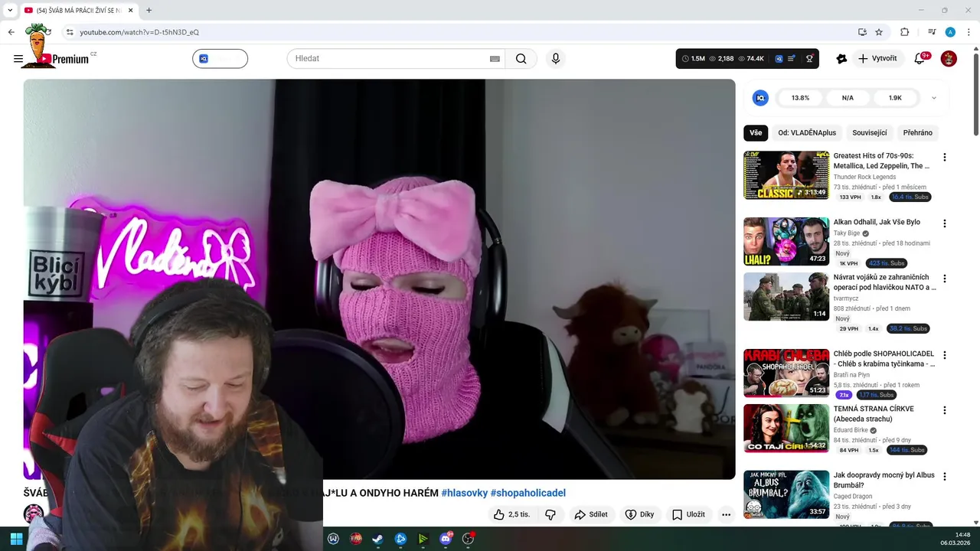Viewport: 980px width, 551px height.
Task: Open Chrome profile avatar A
Action: pos(950,32)
